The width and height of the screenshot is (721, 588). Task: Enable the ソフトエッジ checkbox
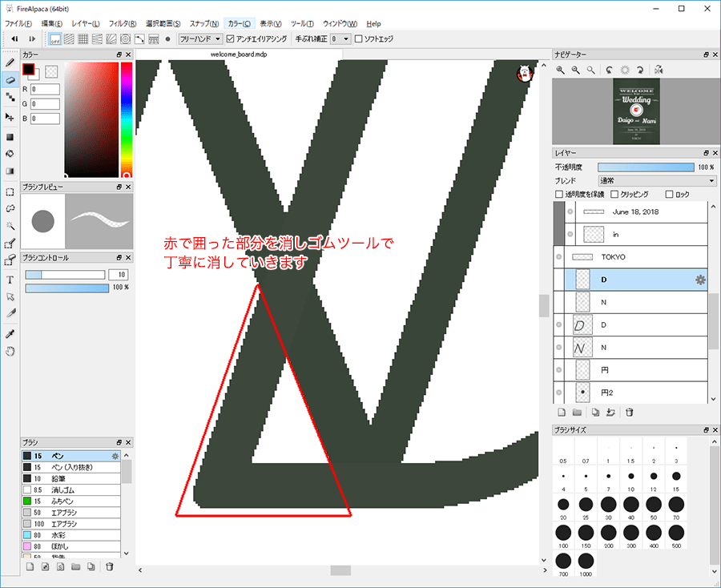[x=359, y=38]
